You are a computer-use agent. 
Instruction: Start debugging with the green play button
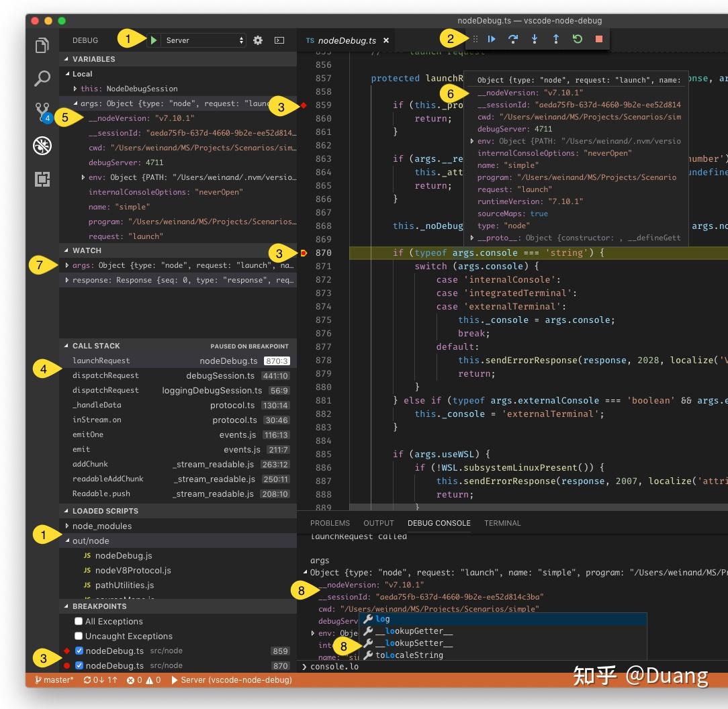[153, 40]
